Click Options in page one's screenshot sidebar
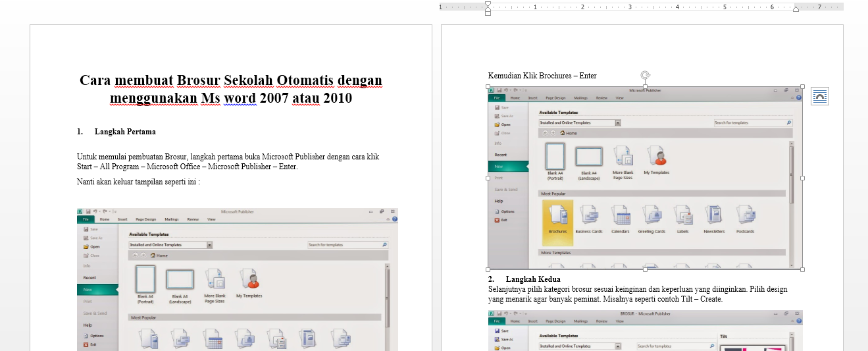Viewport: 868px width, 351px height. click(93, 336)
